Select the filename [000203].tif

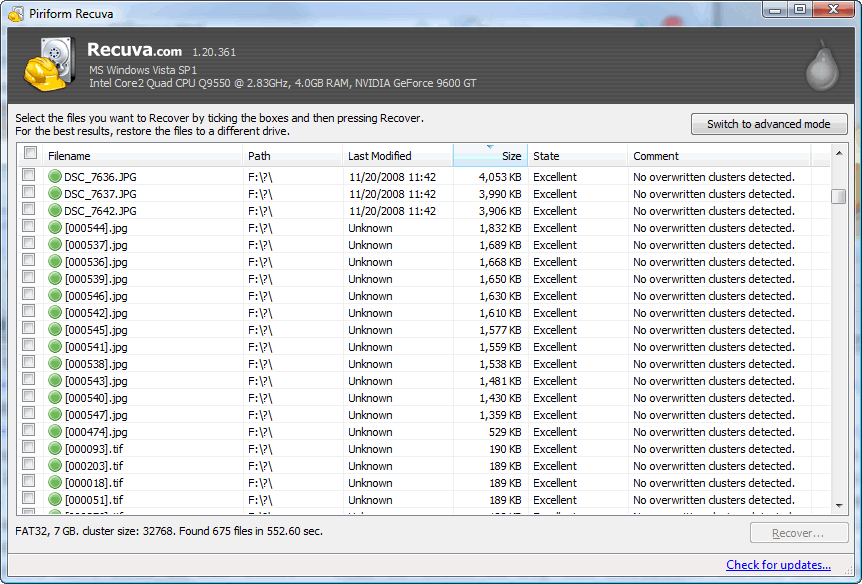pos(94,466)
